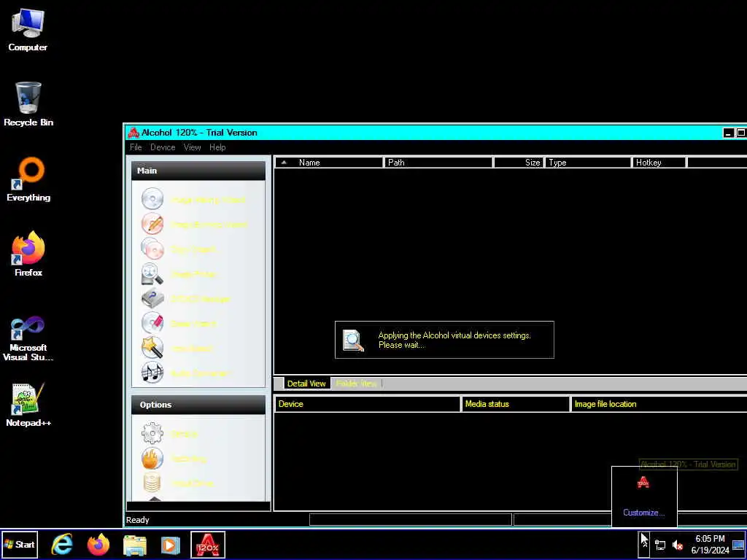747x560 pixels.
Task: Open the CD/DVD Manager drive icon
Action: [152, 298]
